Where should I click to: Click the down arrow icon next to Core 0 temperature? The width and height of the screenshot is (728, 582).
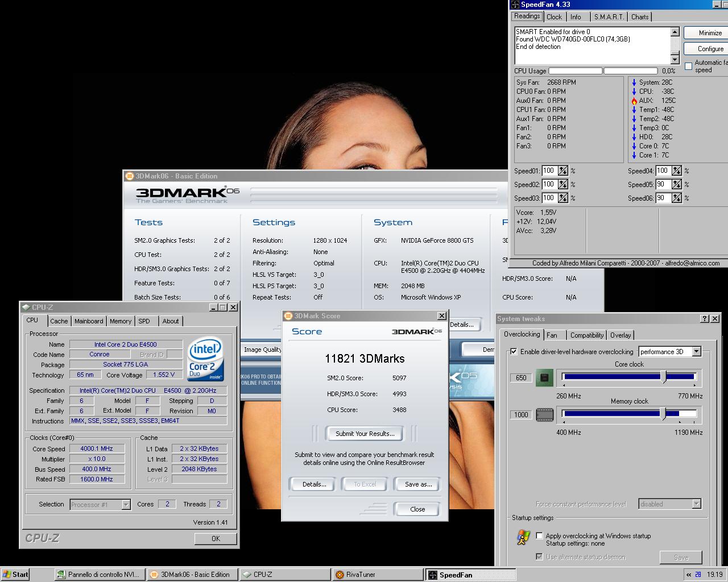(x=634, y=146)
